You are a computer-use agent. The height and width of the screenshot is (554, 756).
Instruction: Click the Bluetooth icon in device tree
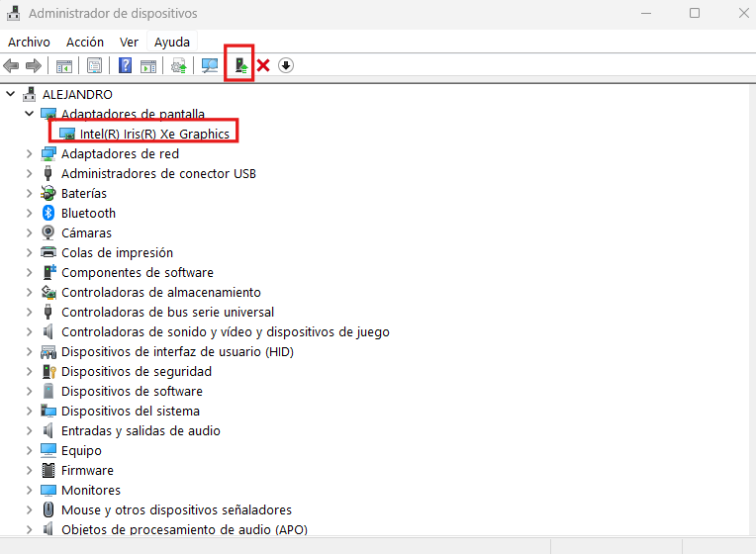pyautogui.click(x=48, y=213)
